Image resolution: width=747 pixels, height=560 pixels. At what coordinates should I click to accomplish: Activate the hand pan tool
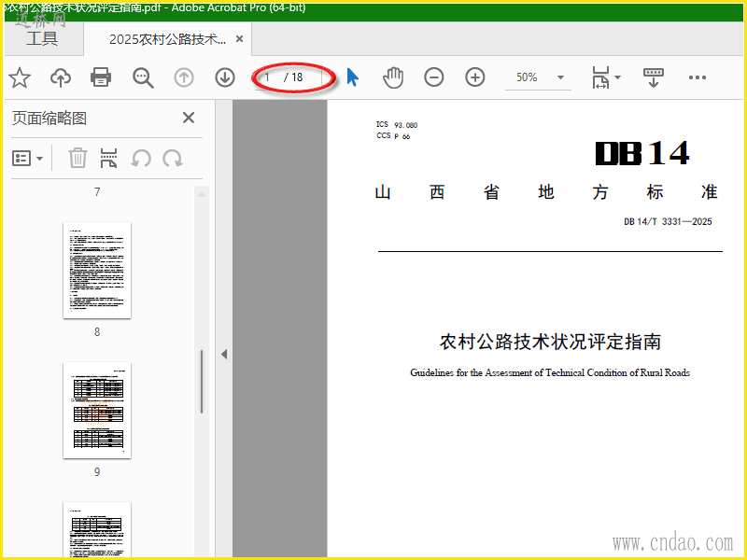coord(393,77)
